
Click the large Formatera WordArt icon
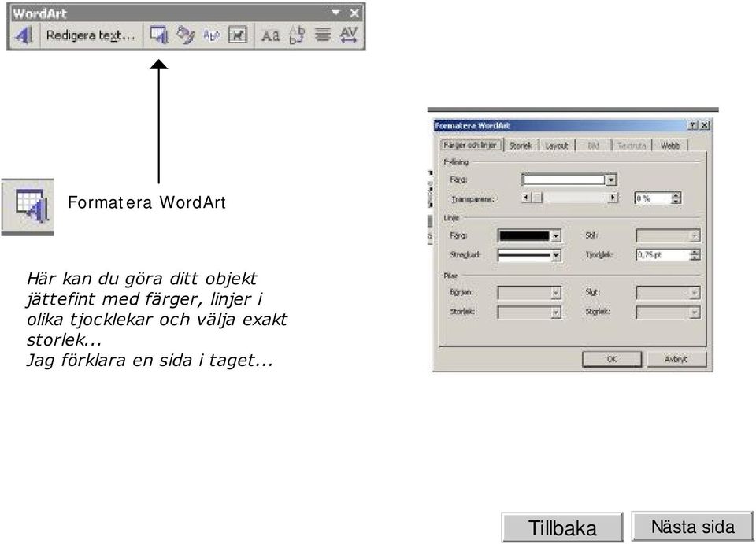tap(28, 207)
